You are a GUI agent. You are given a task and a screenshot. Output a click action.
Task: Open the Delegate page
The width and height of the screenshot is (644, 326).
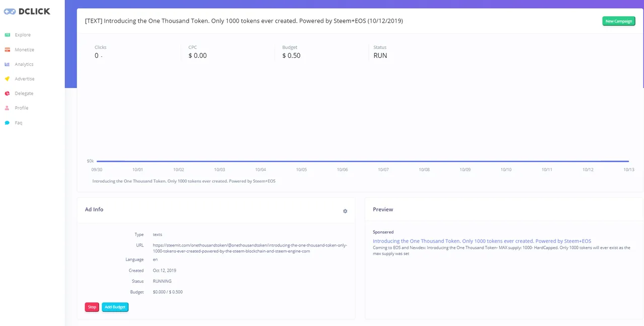tap(24, 94)
